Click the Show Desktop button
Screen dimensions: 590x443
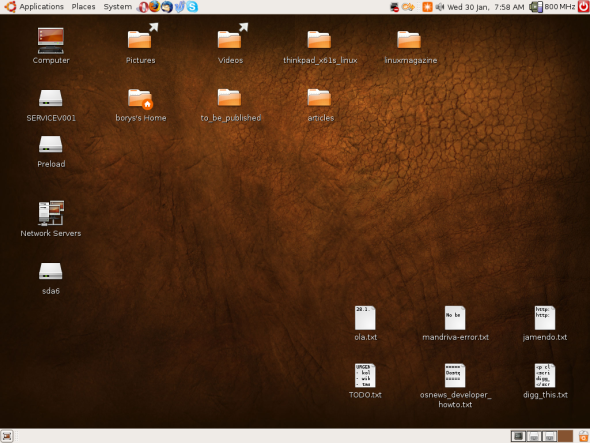[7, 436]
